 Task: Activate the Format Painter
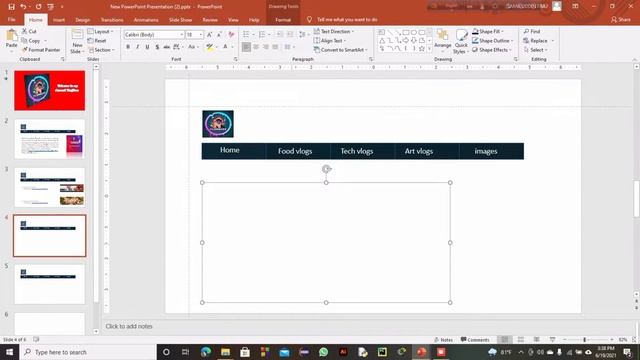[x=41, y=50]
